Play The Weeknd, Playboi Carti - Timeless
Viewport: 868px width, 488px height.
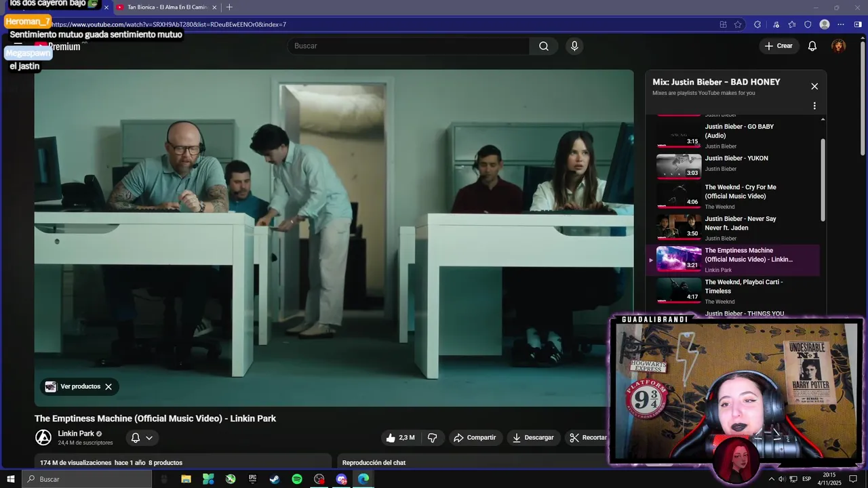[x=732, y=291]
